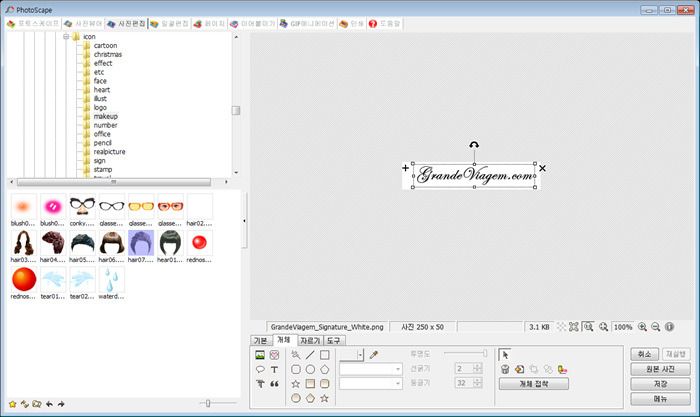This screenshot has width=700, height=417.
Task: Select the office folder in tree
Action: point(102,134)
